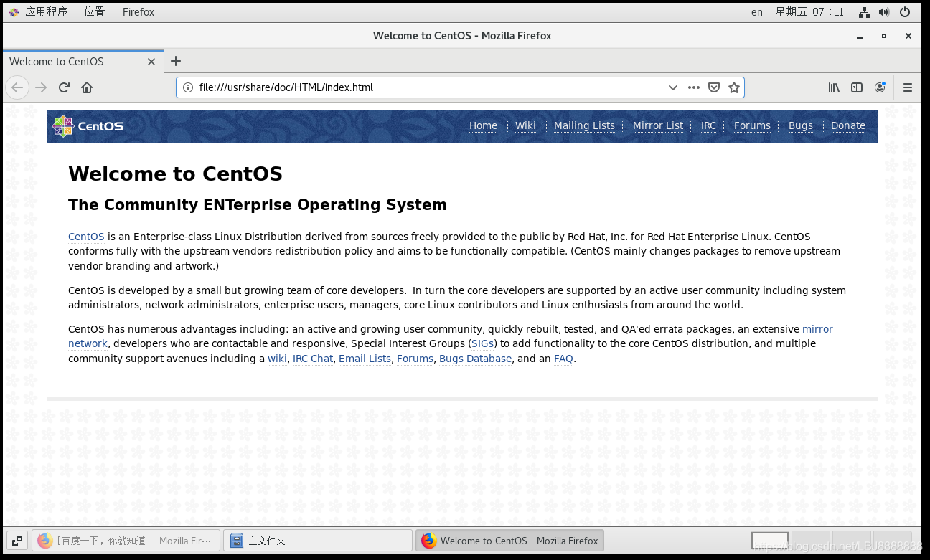Follow the Bugs Database link

(475, 359)
